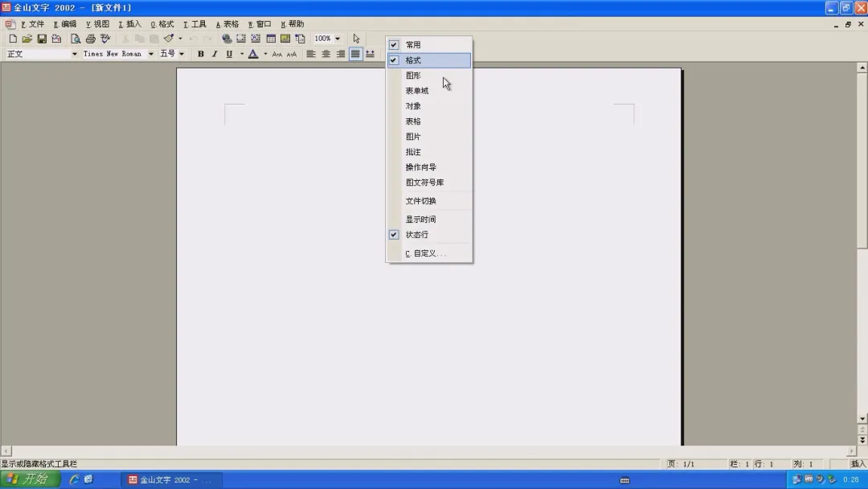Toggle the 显示时间 option
Viewport: 868px width, 489px height.
pos(429,220)
